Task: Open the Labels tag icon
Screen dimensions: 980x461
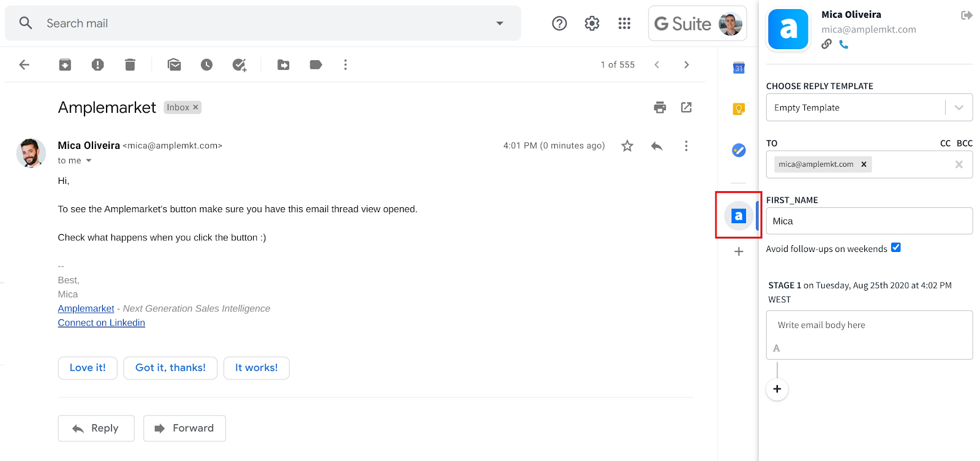Action: click(x=316, y=64)
